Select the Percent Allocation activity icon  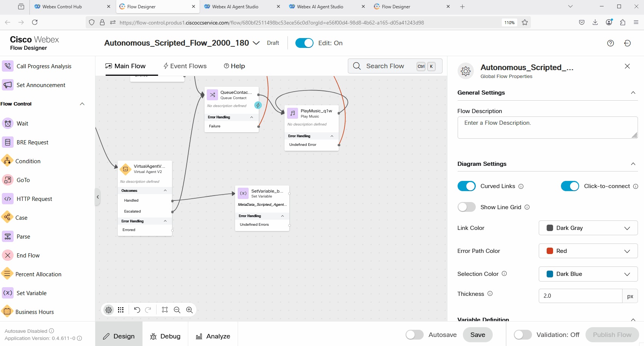point(7,274)
